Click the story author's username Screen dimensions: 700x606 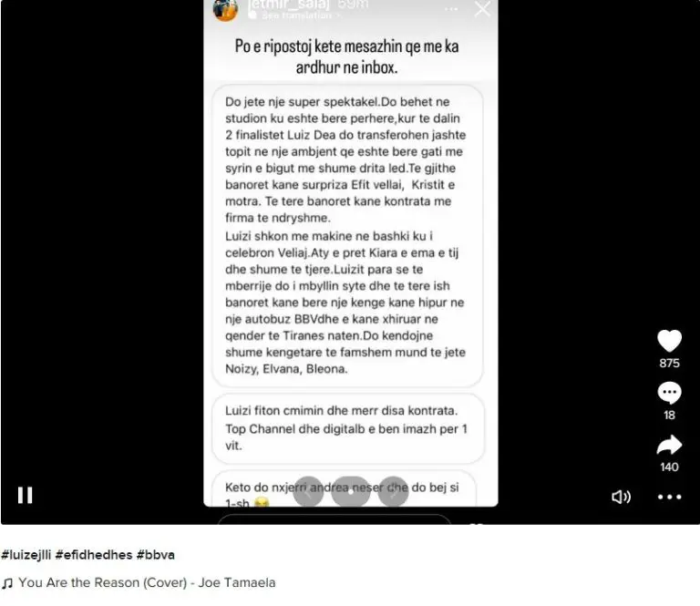[289, 5]
